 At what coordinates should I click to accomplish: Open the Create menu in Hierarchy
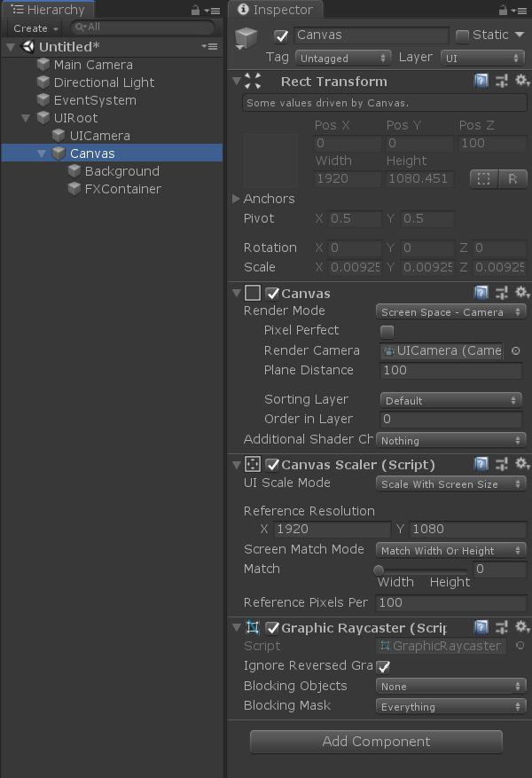point(34,28)
